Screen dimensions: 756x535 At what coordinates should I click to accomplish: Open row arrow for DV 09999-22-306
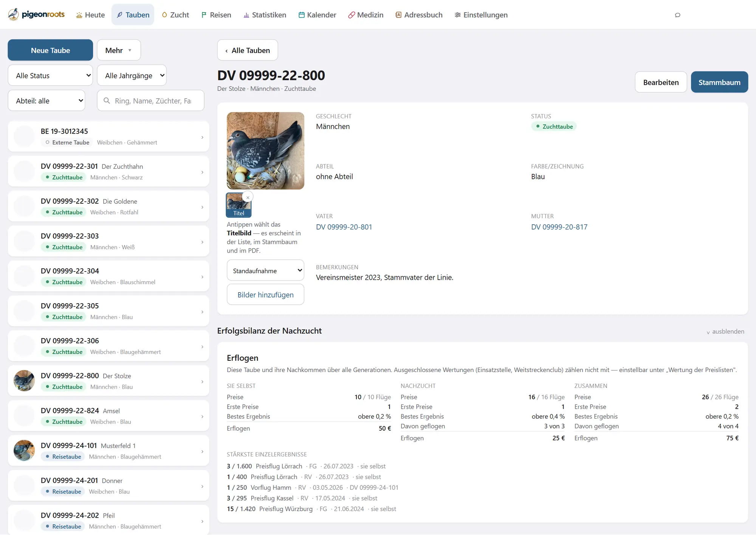click(202, 347)
